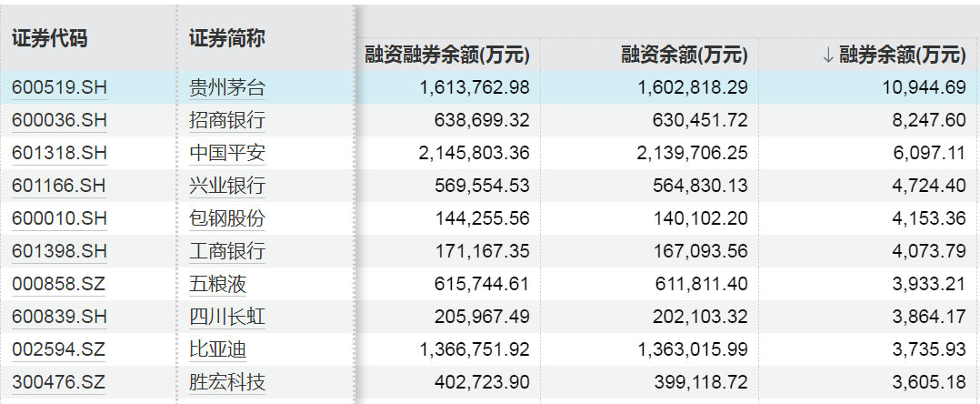Open stock code link 002594.SZ

click(x=59, y=349)
